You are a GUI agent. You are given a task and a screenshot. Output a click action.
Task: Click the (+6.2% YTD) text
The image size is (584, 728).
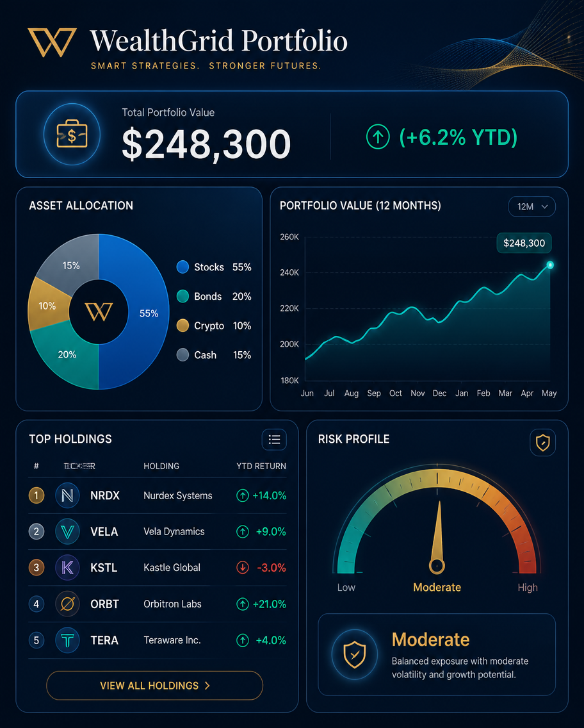click(458, 137)
